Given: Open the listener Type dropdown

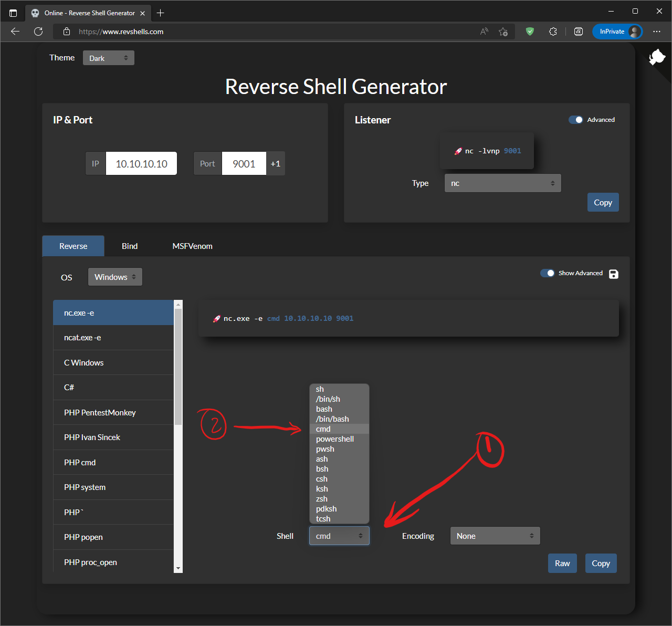Looking at the screenshot, I should pos(503,183).
